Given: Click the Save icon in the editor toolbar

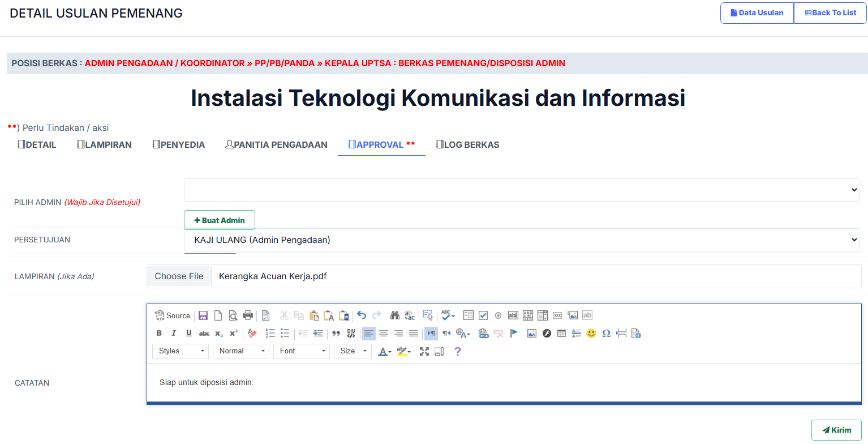Looking at the screenshot, I should (x=203, y=315).
